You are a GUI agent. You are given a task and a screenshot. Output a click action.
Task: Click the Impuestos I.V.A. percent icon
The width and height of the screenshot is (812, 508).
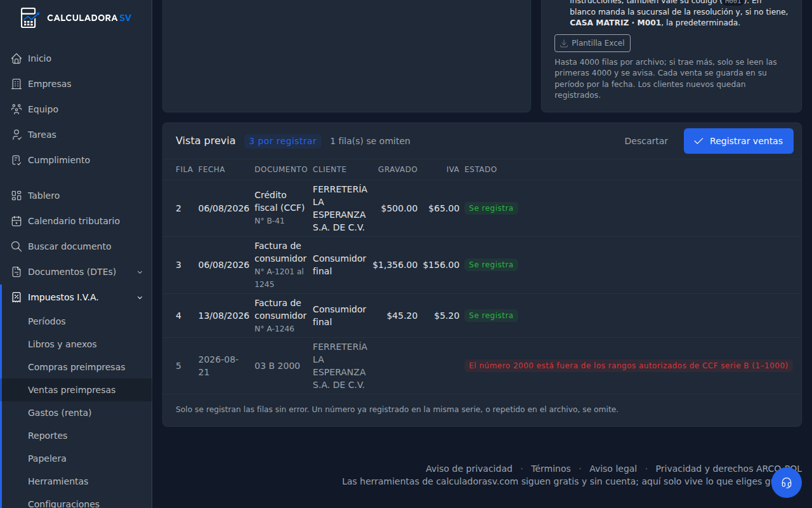point(16,297)
